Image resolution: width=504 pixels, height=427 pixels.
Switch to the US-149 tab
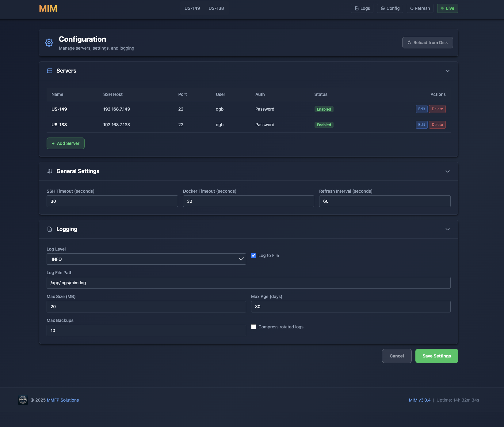(192, 8)
